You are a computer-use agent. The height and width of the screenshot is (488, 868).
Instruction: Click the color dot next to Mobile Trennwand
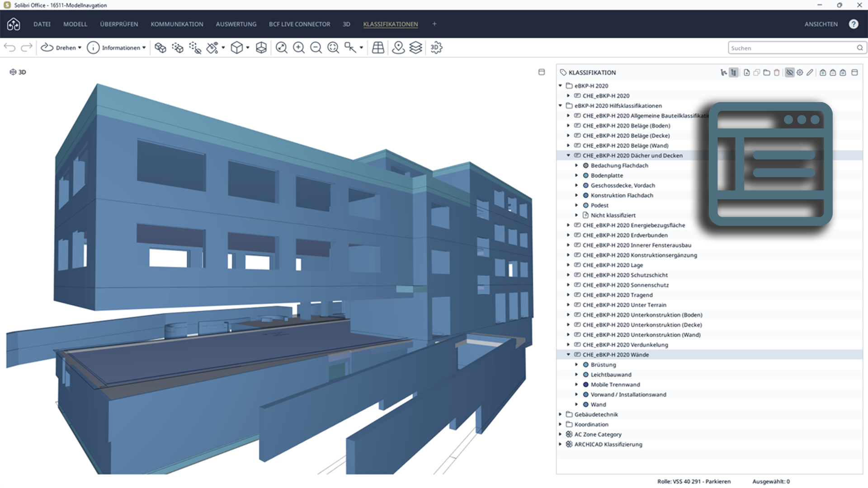[x=586, y=385]
